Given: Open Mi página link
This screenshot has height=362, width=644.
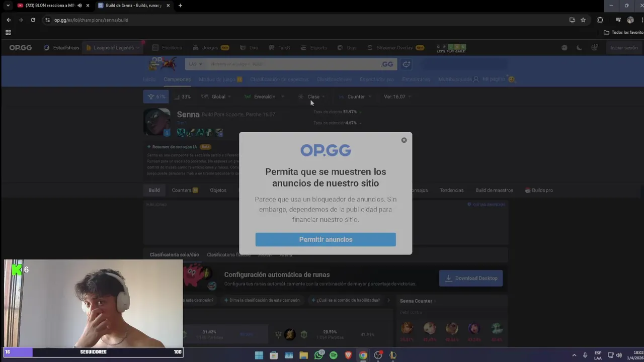Looking at the screenshot, I should coord(499,79).
